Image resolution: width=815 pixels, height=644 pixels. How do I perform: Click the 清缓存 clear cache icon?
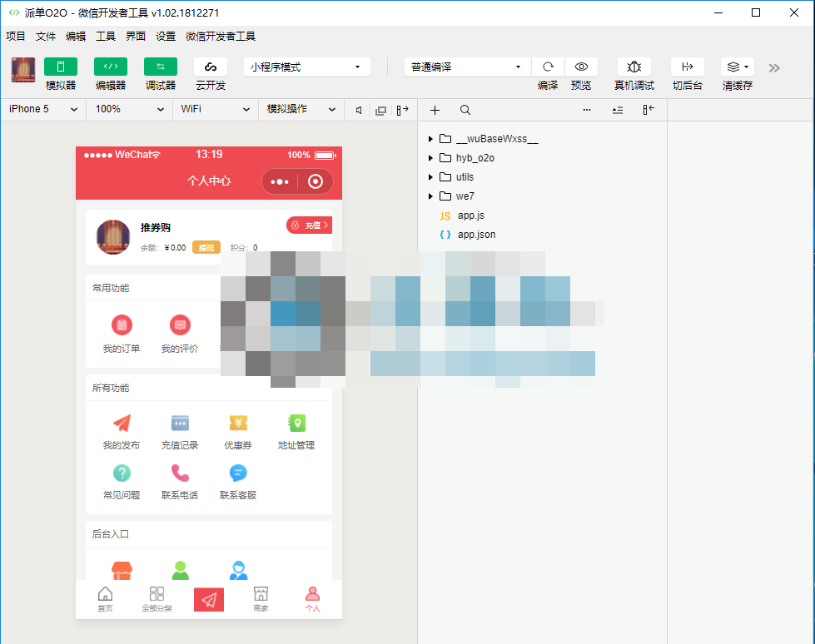click(x=737, y=67)
